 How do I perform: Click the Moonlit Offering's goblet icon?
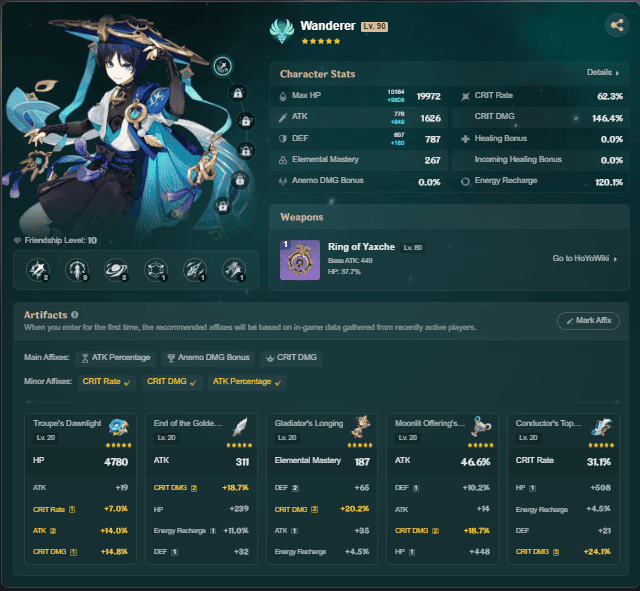pyautogui.click(x=482, y=427)
